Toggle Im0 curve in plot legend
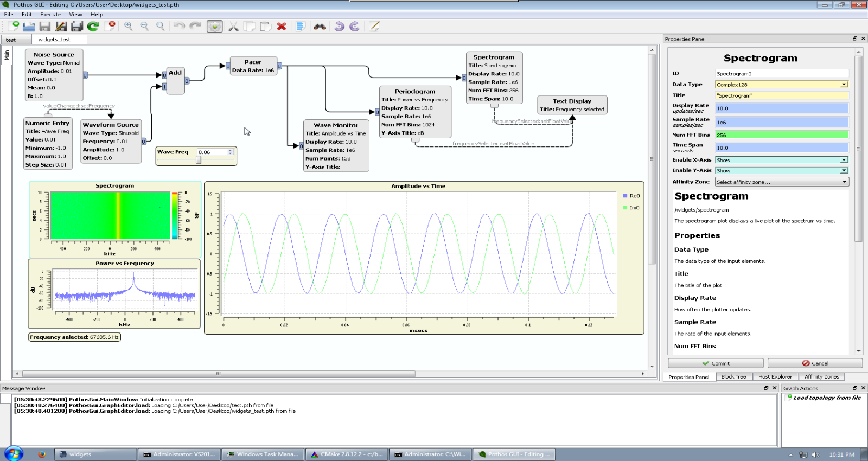The width and height of the screenshot is (868, 461). point(631,208)
